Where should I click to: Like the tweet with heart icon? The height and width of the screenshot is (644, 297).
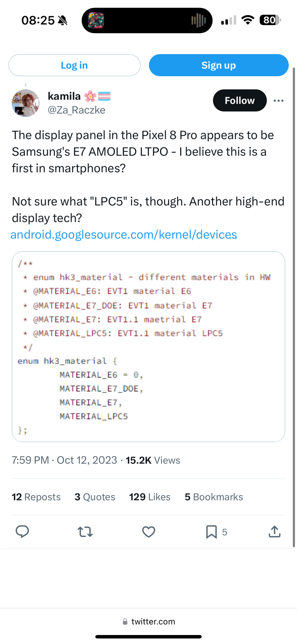[x=149, y=532]
